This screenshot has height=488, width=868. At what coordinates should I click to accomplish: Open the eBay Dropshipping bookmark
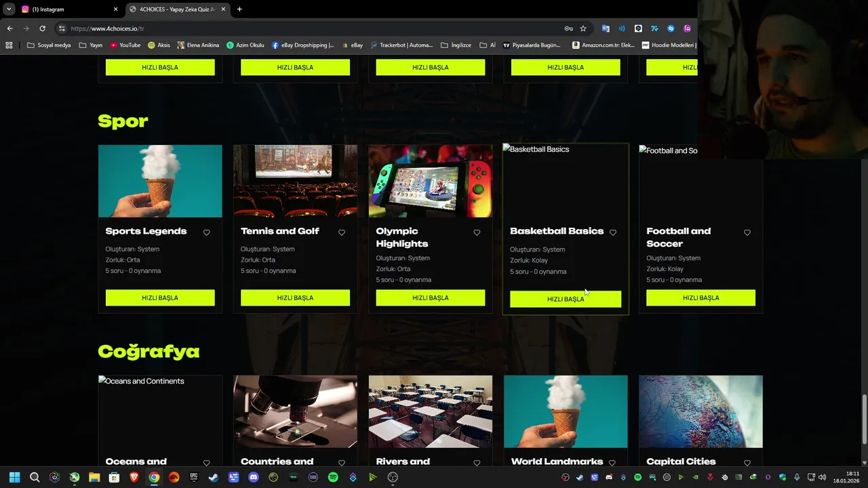point(302,45)
